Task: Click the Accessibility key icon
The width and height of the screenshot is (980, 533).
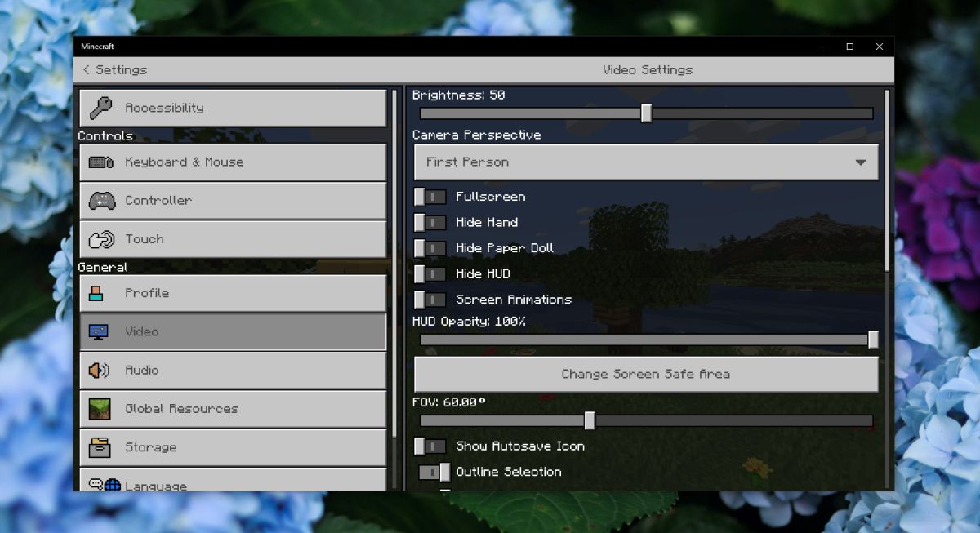Action: tap(101, 108)
